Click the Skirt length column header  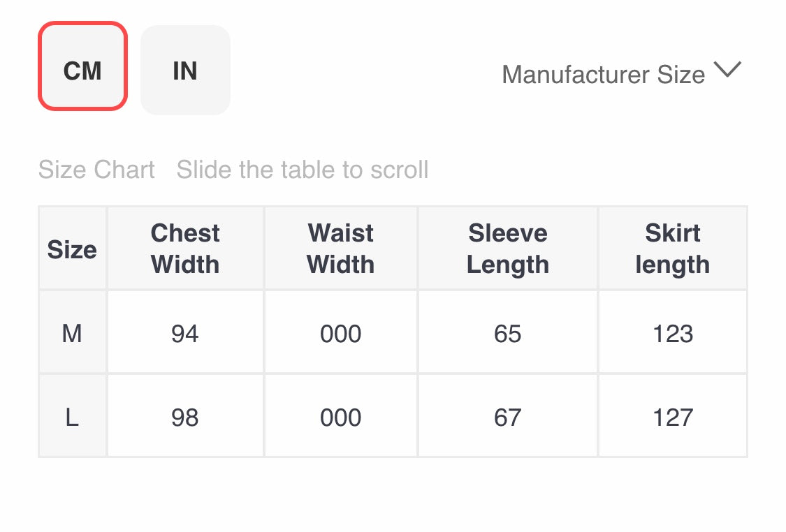[672, 249]
